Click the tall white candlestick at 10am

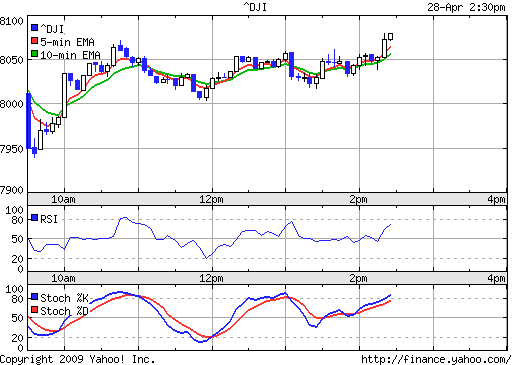click(65, 95)
